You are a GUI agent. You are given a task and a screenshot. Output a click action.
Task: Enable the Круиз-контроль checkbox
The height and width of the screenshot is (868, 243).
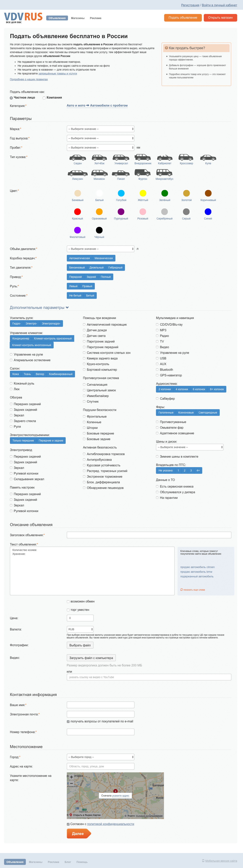[84, 364]
